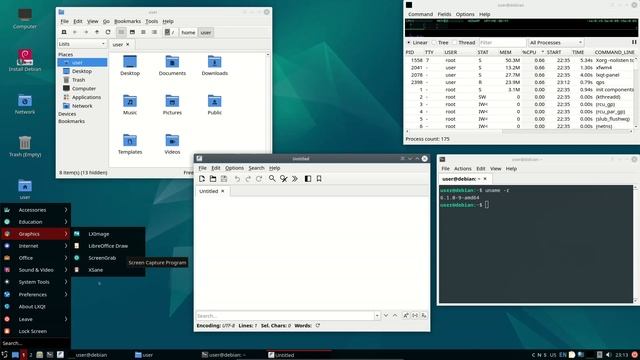Screen dimensions: 640x360
Task: Click the Replace icon in FeatherPad toolbar
Action: tap(284, 179)
